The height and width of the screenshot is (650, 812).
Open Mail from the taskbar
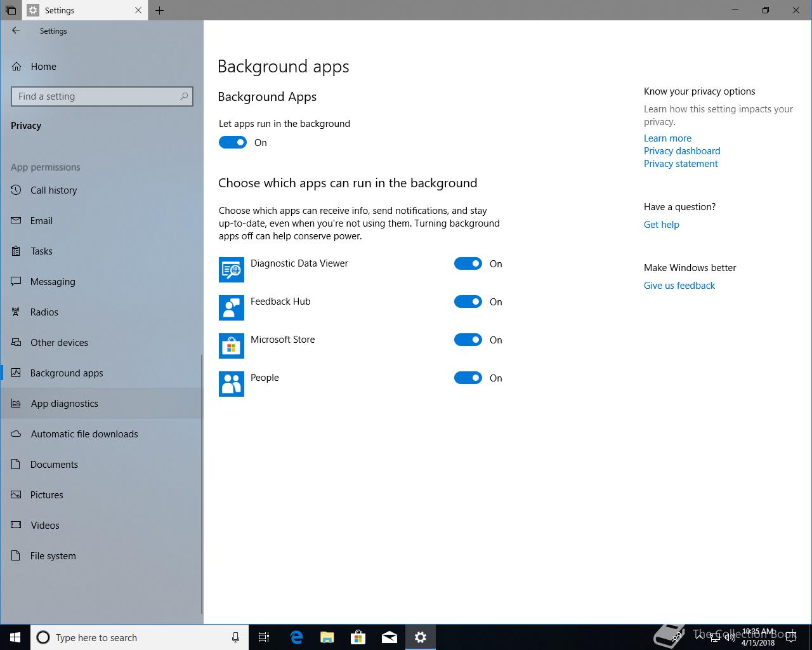click(390, 637)
